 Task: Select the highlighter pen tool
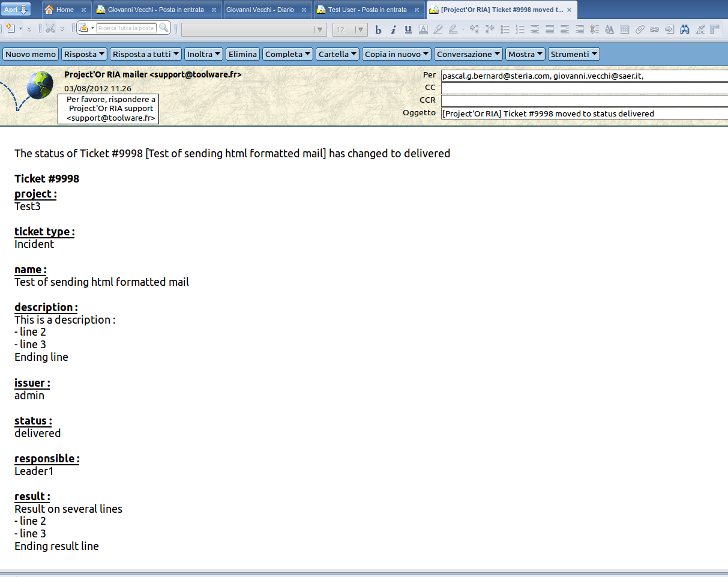pos(438,29)
